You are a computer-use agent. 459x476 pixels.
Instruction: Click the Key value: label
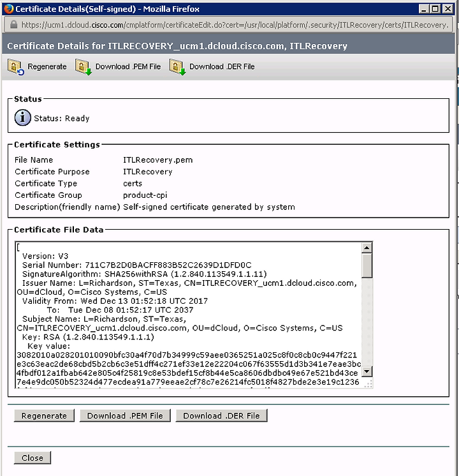click(x=49, y=346)
